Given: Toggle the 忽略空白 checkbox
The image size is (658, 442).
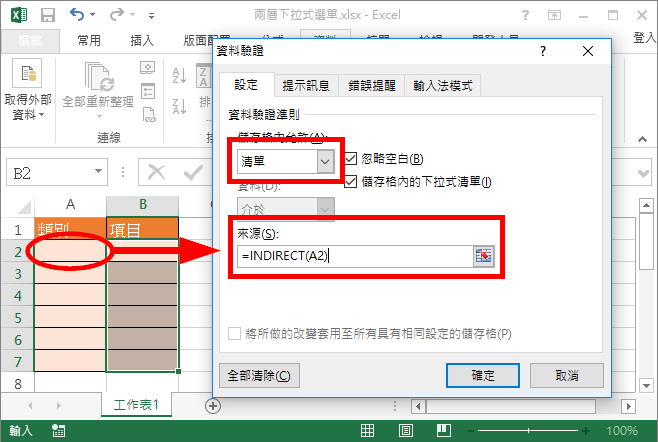Looking at the screenshot, I should (x=350, y=159).
